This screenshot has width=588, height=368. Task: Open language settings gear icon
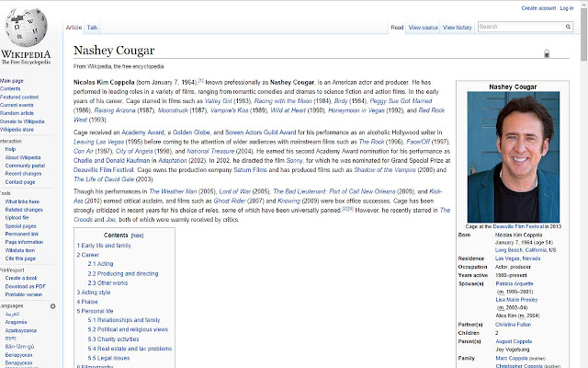pyautogui.click(x=53, y=306)
